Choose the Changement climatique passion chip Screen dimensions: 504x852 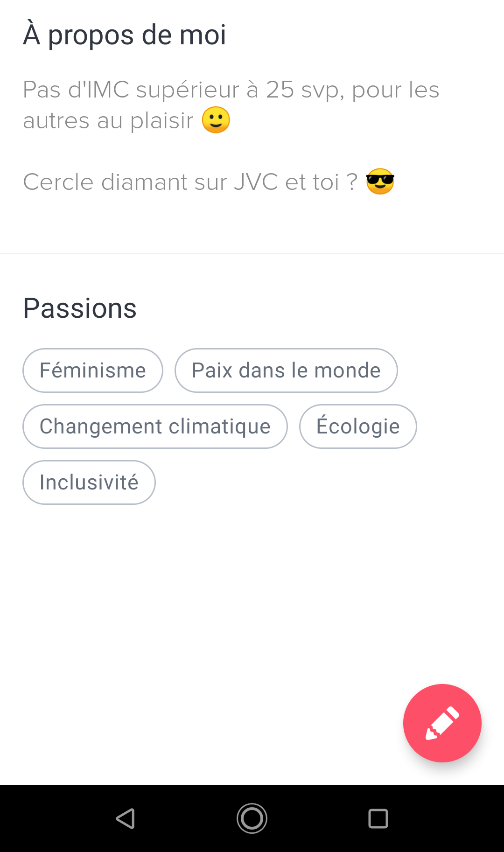[155, 426]
